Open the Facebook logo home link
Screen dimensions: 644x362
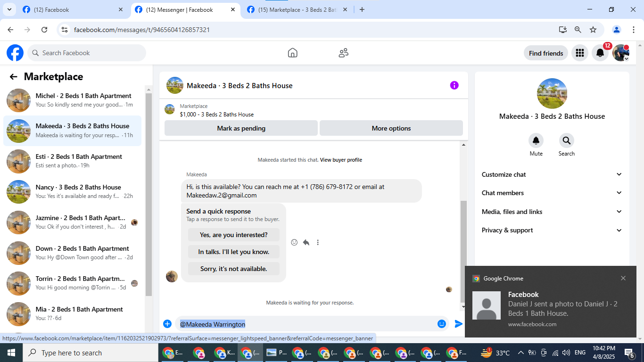(x=15, y=53)
